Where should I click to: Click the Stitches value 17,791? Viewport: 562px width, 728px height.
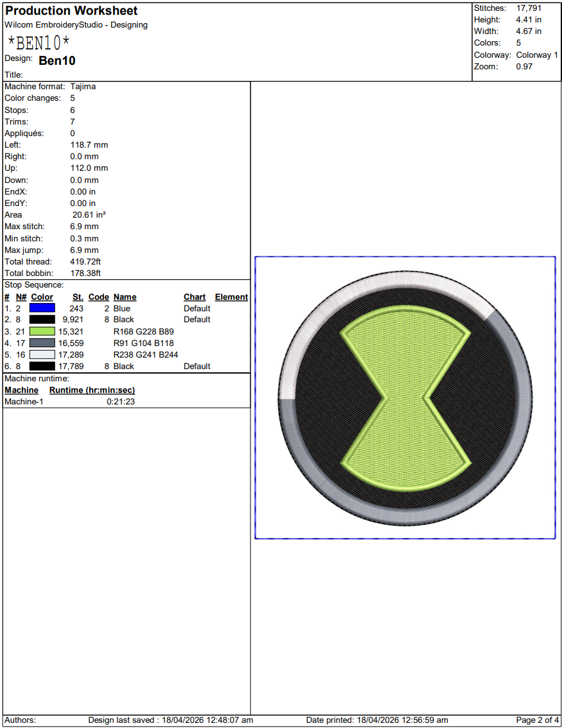pos(529,8)
